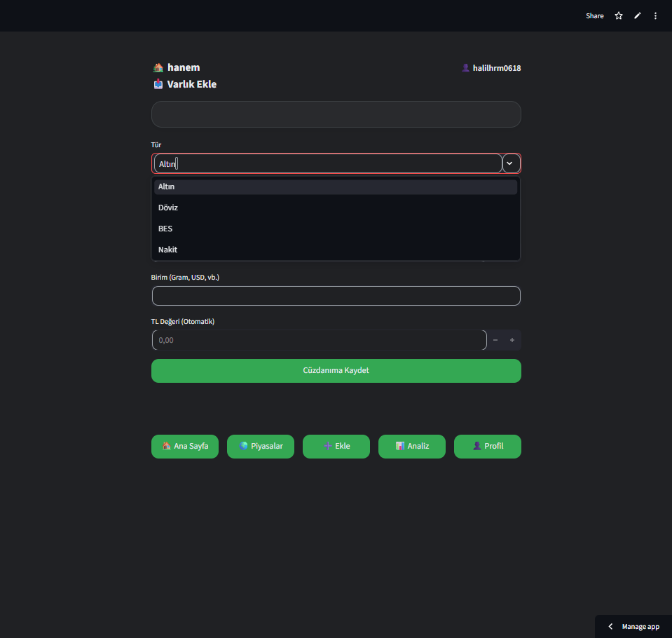Viewport: 672px width, 638px height.
Task: Click the hanem title text
Action: pos(184,68)
